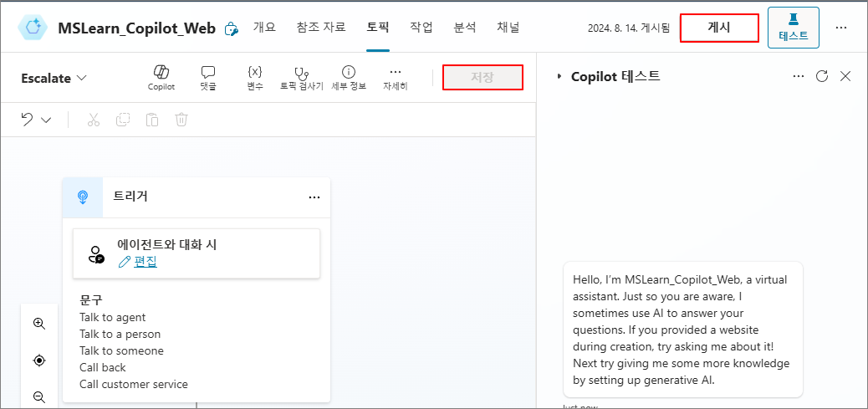The width and height of the screenshot is (868, 409).
Task: Click the "Call back" phrase
Action: click(102, 367)
